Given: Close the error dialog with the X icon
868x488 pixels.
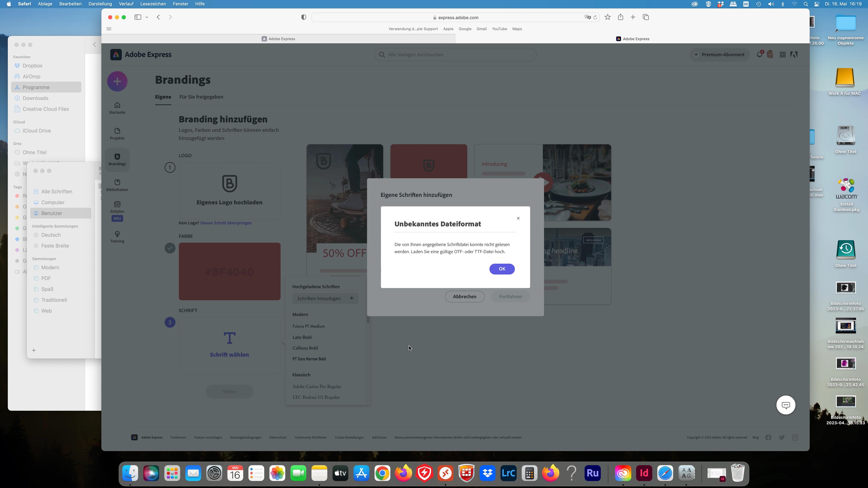Looking at the screenshot, I should coord(518,218).
